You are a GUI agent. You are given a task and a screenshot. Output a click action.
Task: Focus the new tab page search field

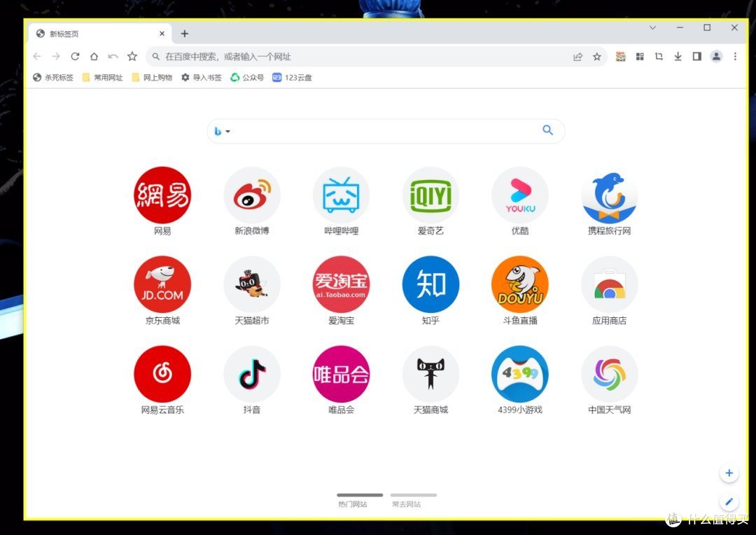tap(386, 131)
